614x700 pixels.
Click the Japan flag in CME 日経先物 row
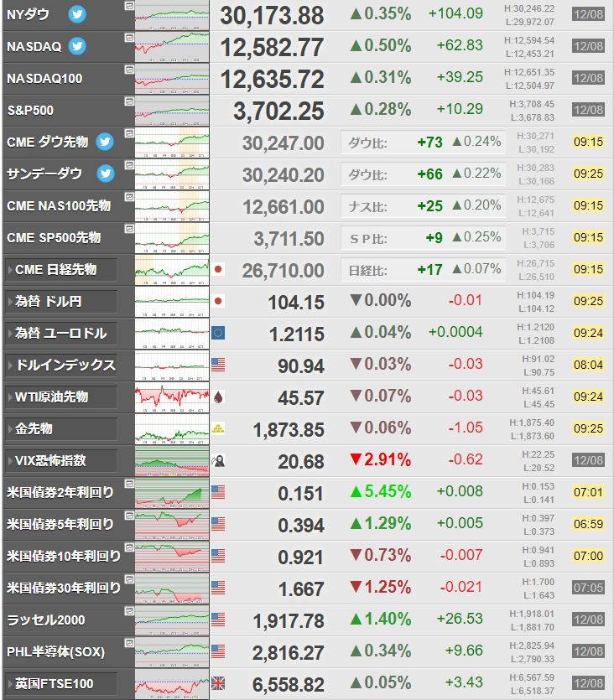(218, 269)
